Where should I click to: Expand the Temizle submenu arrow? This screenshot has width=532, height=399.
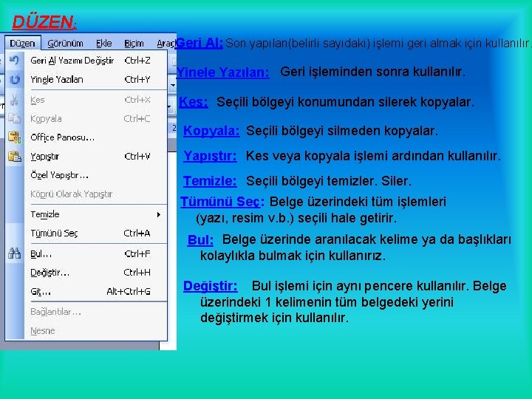[x=158, y=214]
